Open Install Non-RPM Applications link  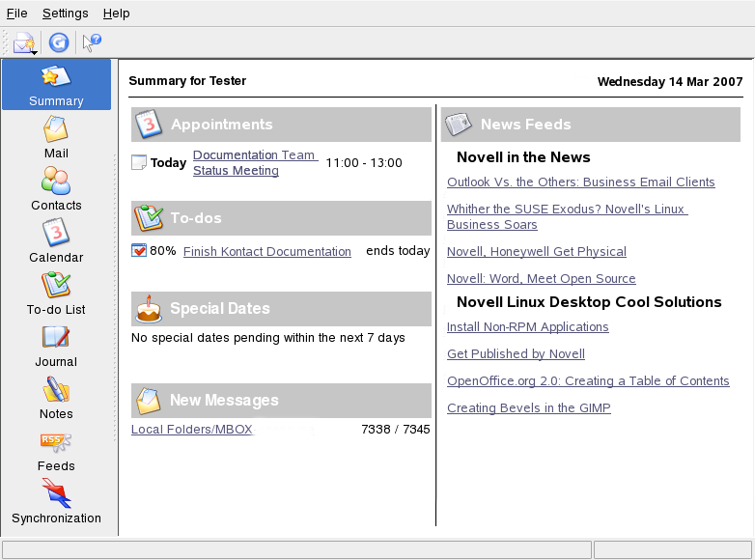point(528,327)
